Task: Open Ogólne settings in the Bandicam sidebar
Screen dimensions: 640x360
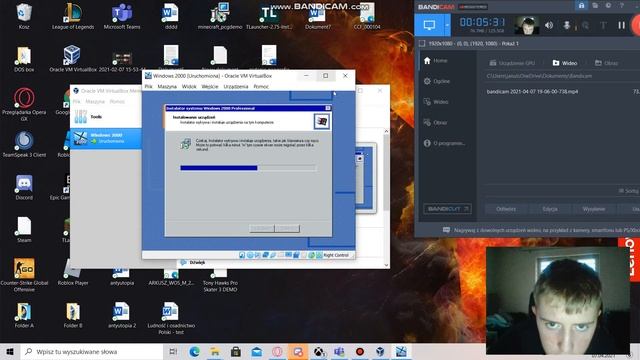Action: coord(437,81)
